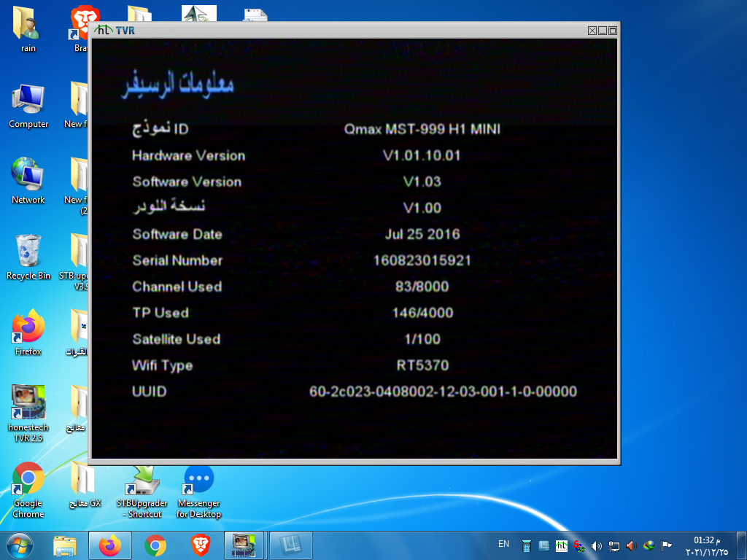Click the نسخة اللودر label

coord(169,206)
